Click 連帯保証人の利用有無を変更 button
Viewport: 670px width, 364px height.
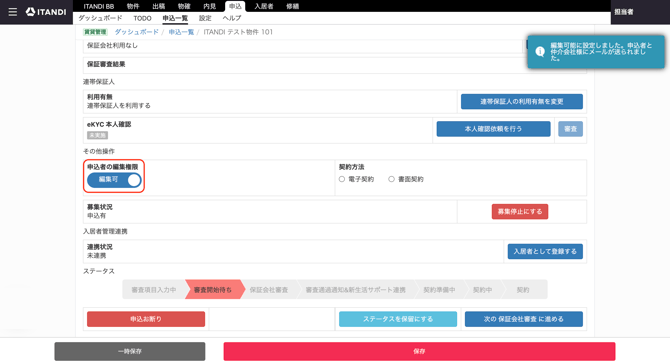coord(522,102)
